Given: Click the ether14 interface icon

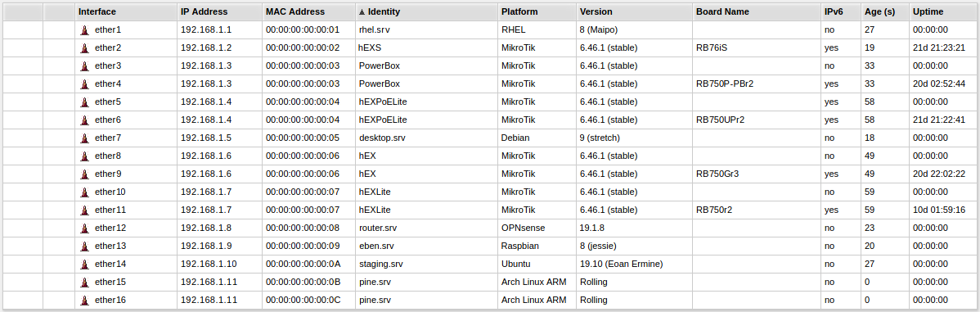Looking at the screenshot, I should click(x=85, y=265).
